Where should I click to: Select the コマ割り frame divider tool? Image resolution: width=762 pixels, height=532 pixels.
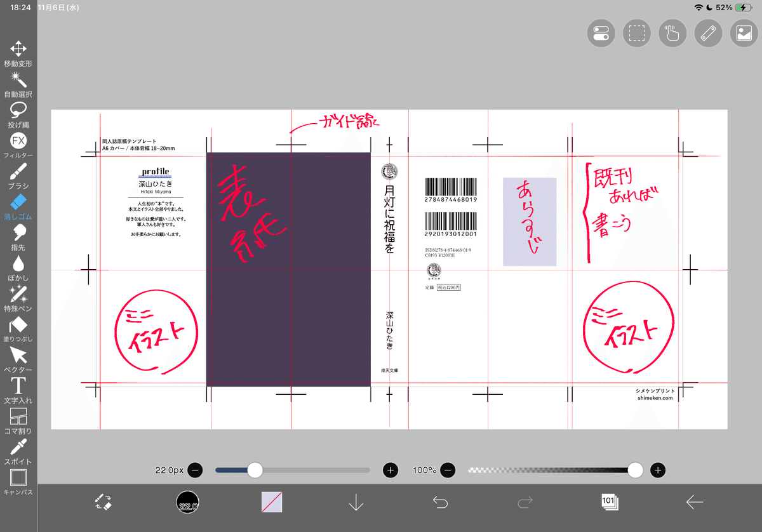pos(18,421)
